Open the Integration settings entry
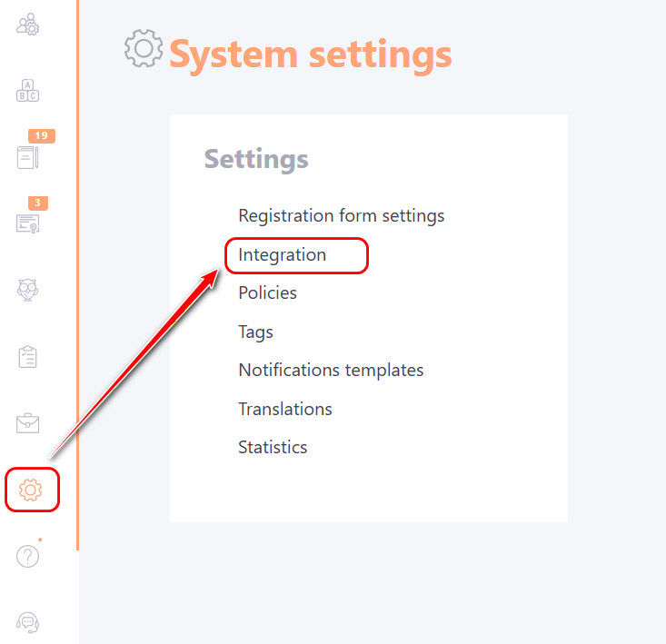The width and height of the screenshot is (666, 644). [282, 255]
